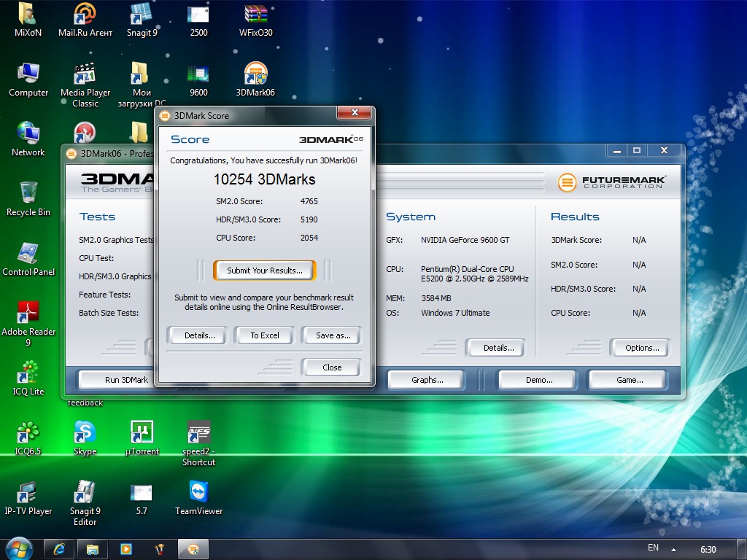Launch µTorrent desktop shortcut
The width and height of the screenshot is (747, 560).
[x=142, y=439]
